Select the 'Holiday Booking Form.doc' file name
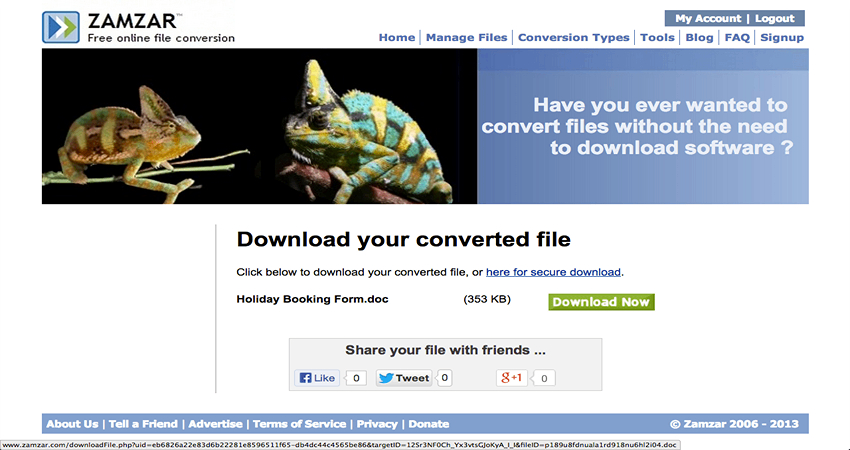 [312, 299]
